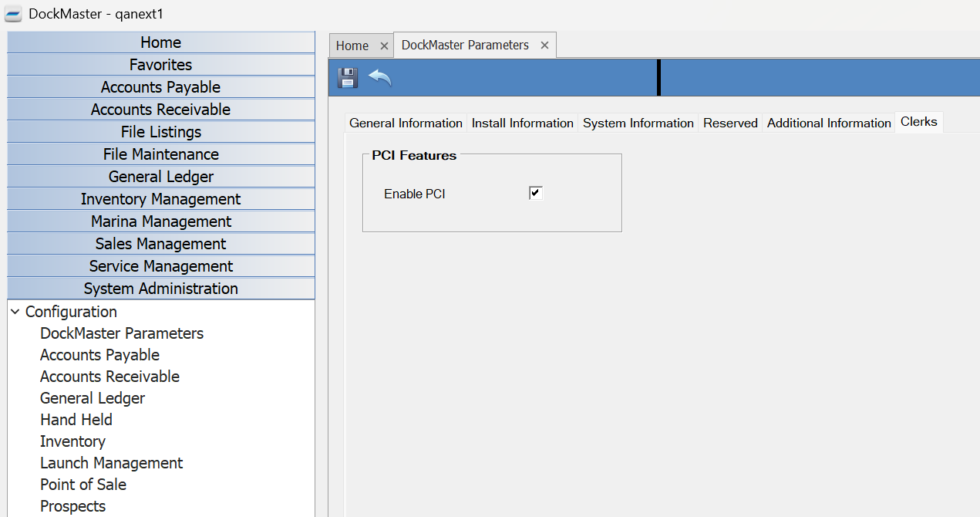This screenshot has width=980, height=517.
Task: Click the PCI Features group heading
Action: click(414, 155)
